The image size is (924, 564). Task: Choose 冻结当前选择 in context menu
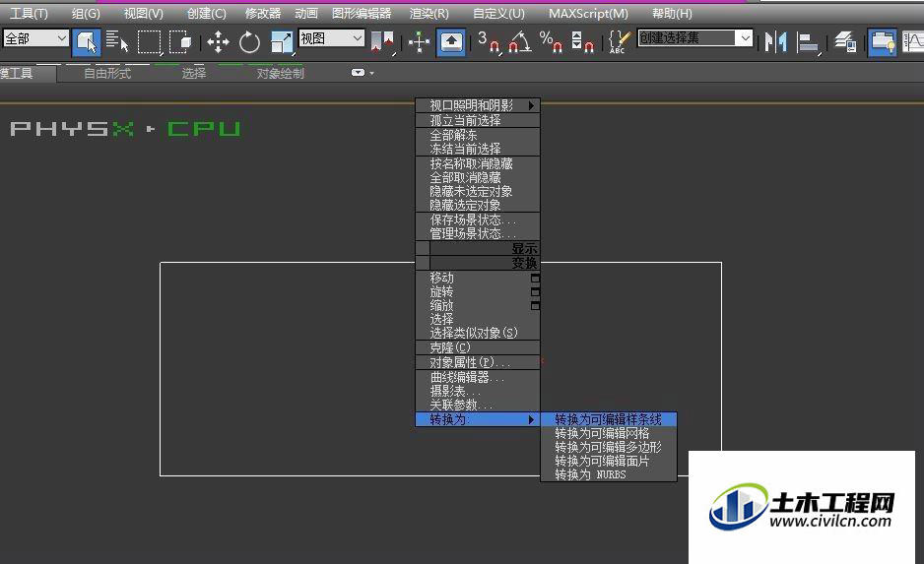tap(478, 149)
